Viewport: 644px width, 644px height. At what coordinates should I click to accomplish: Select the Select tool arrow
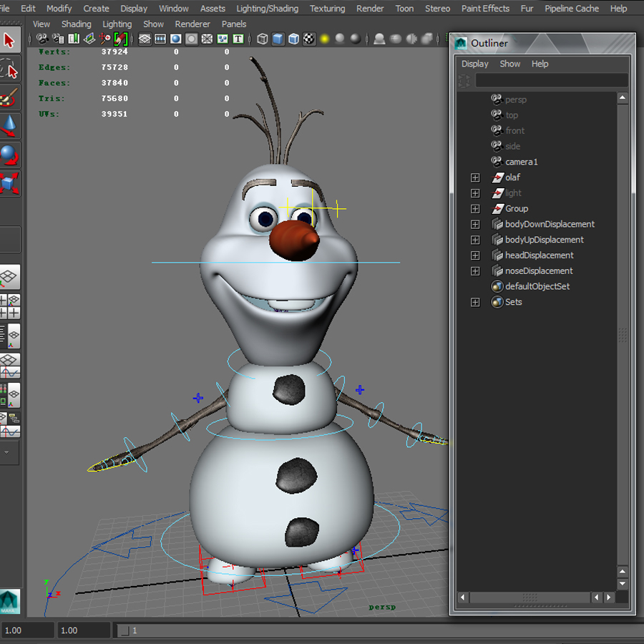(x=9, y=41)
